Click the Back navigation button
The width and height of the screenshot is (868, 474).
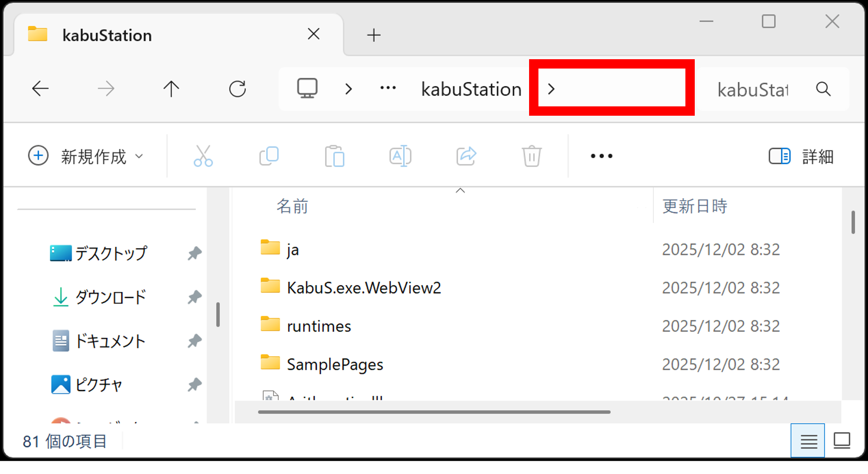click(x=40, y=88)
